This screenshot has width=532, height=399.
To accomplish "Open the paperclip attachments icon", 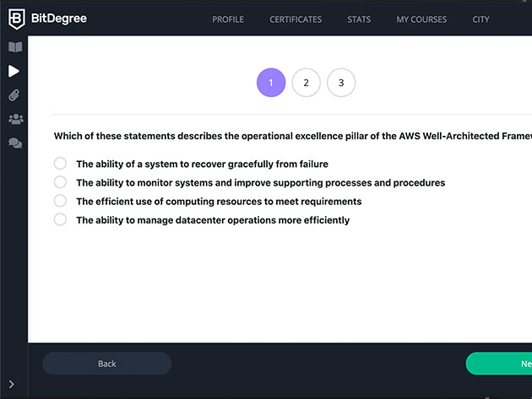I will [14, 95].
